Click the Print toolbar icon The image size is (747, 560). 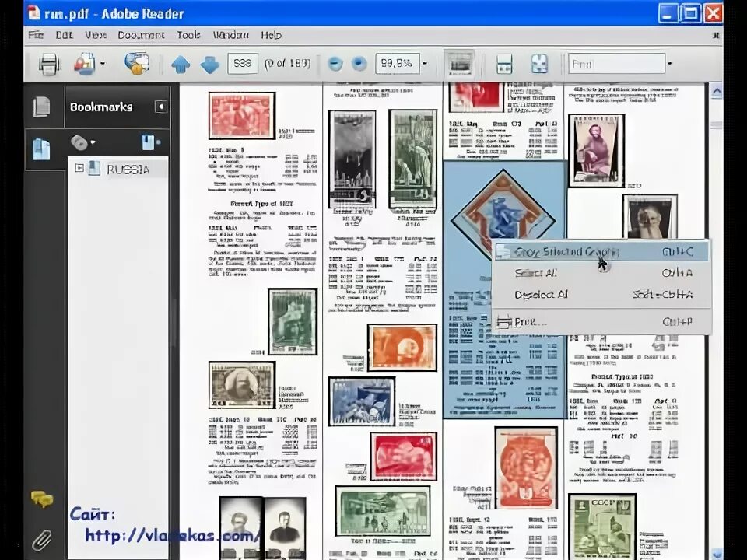pos(48,64)
